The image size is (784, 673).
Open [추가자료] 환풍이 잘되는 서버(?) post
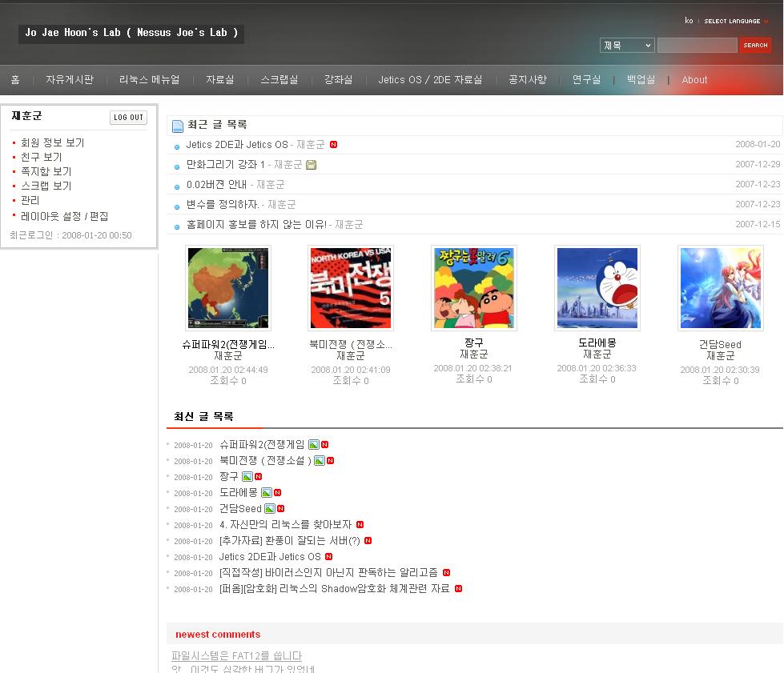pyautogui.click(x=290, y=541)
